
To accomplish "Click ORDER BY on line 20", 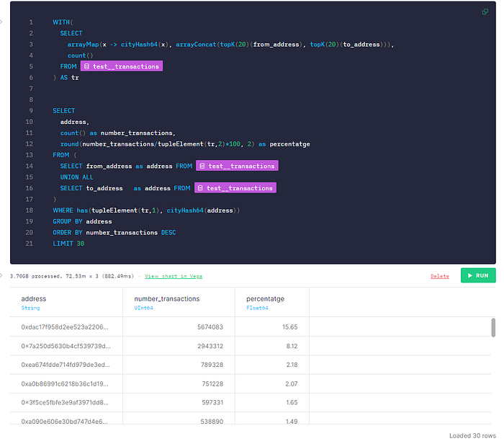I will coord(68,232).
